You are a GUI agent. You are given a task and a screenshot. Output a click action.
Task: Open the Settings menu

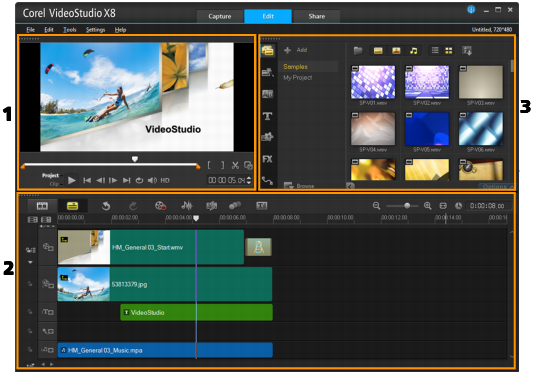click(96, 30)
